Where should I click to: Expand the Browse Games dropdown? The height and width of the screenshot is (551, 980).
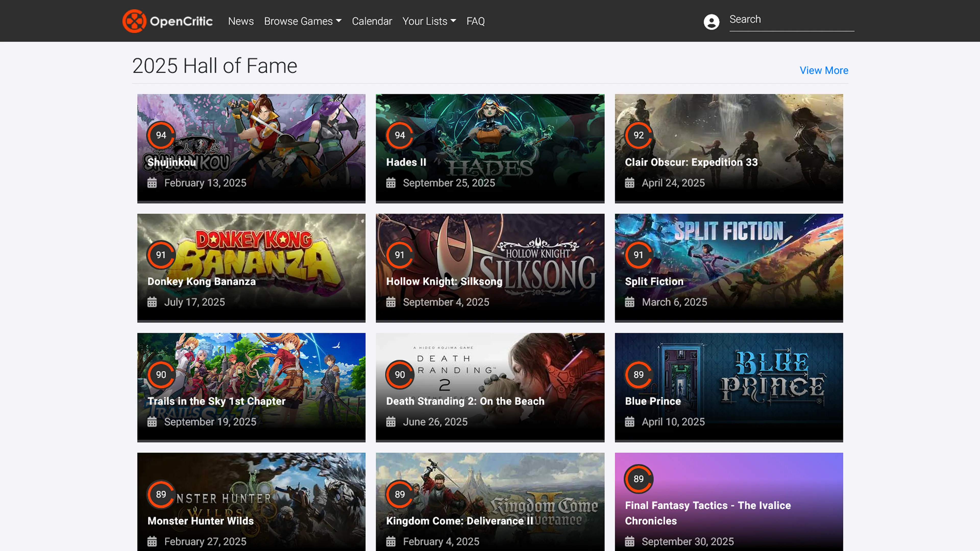point(302,21)
